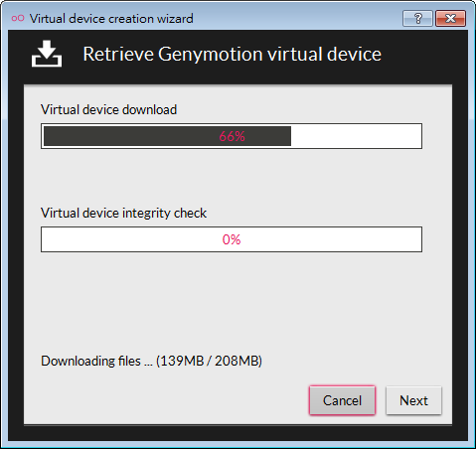
Task: Close the Virtual device creation wizard
Action: (451, 18)
